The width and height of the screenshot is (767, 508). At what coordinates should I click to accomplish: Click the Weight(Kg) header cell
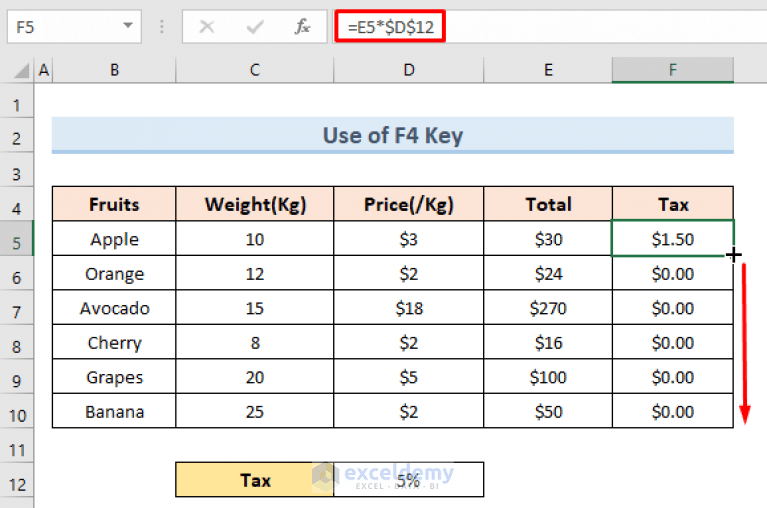coord(254,204)
